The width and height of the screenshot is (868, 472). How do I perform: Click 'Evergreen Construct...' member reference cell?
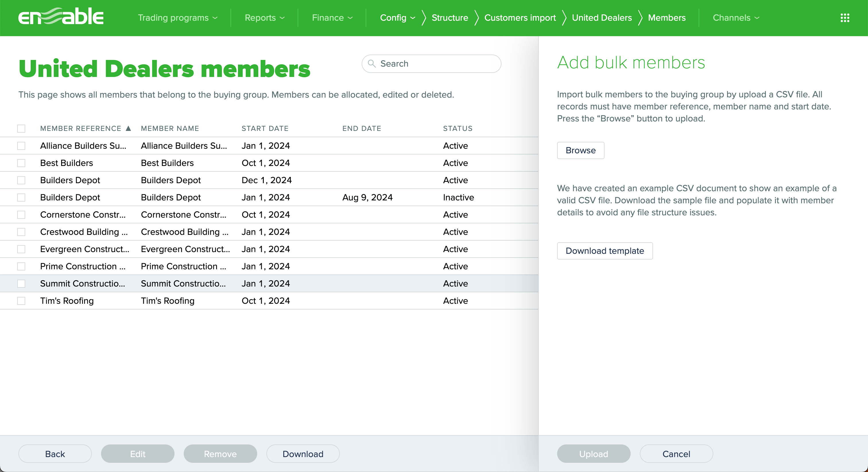coord(85,249)
